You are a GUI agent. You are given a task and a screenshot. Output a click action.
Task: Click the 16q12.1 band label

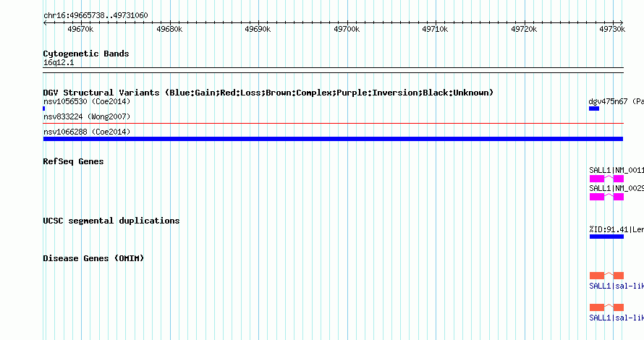(59, 62)
